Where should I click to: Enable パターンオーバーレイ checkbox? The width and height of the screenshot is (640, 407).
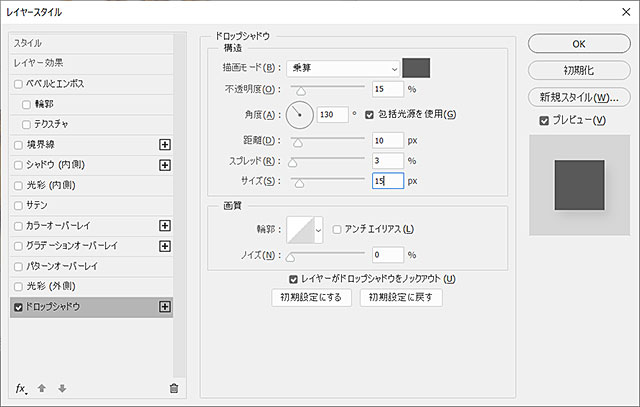[18, 267]
